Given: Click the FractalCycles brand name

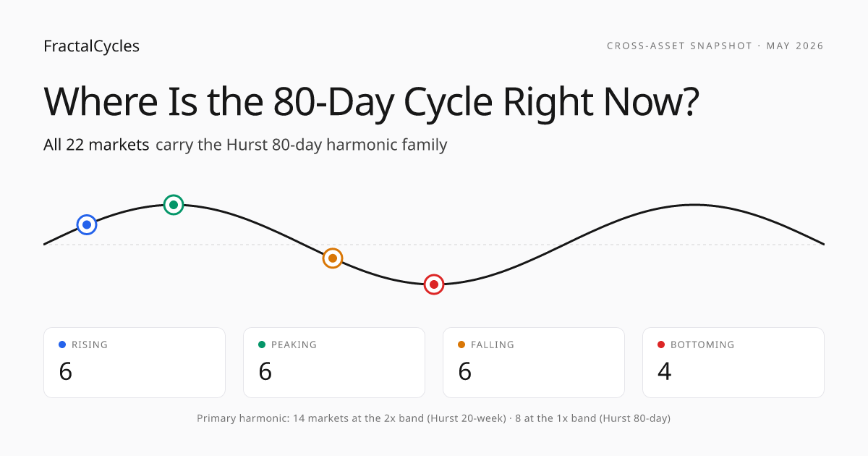Looking at the screenshot, I should click(x=92, y=46).
